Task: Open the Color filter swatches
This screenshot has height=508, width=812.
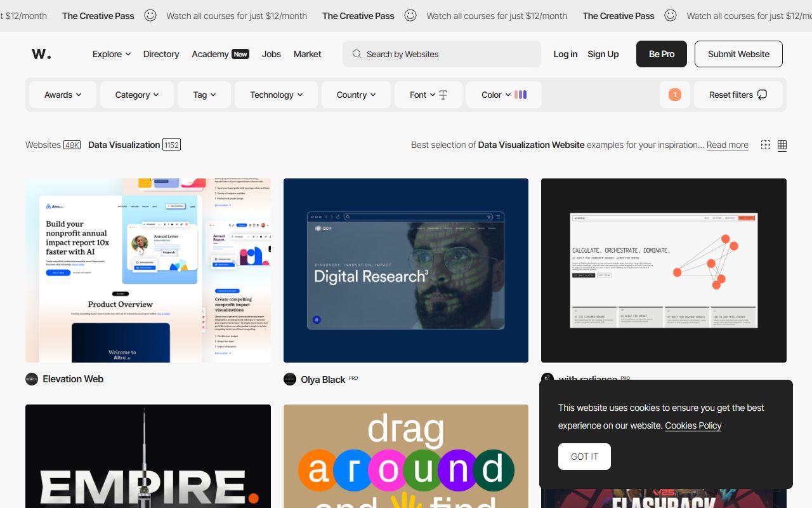Action: [x=520, y=95]
